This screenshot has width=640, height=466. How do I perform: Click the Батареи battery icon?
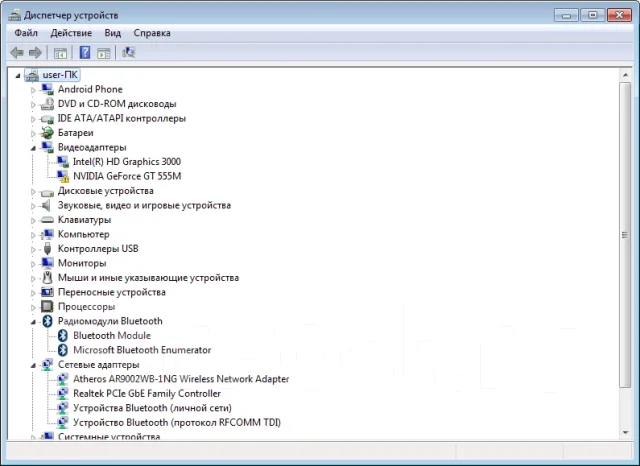[47, 133]
